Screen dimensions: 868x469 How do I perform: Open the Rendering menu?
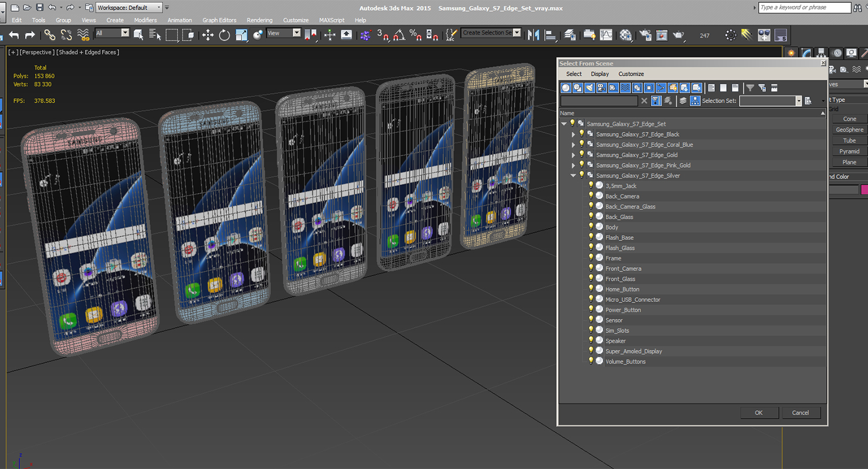(259, 20)
